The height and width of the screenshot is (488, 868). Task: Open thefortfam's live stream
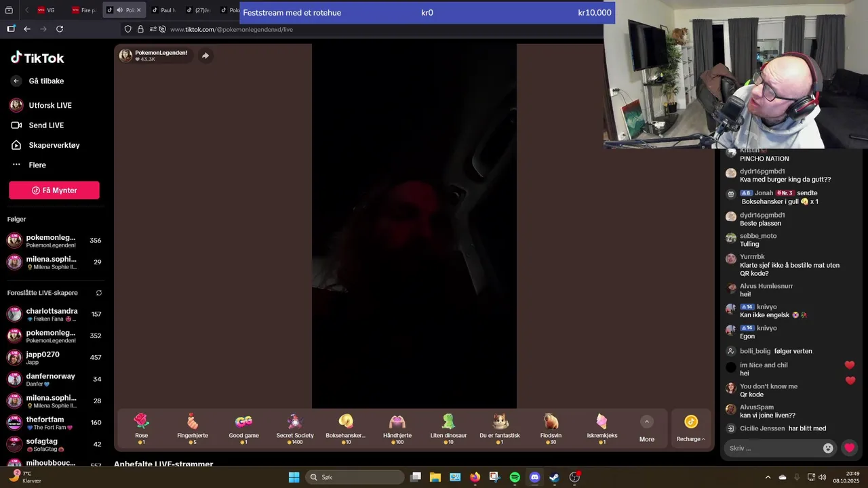pos(54,422)
